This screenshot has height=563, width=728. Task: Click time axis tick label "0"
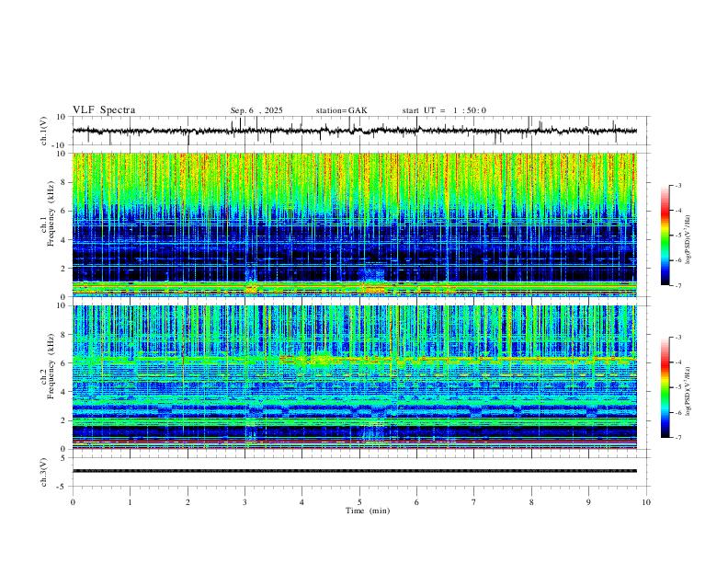click(x=73, y=502)
